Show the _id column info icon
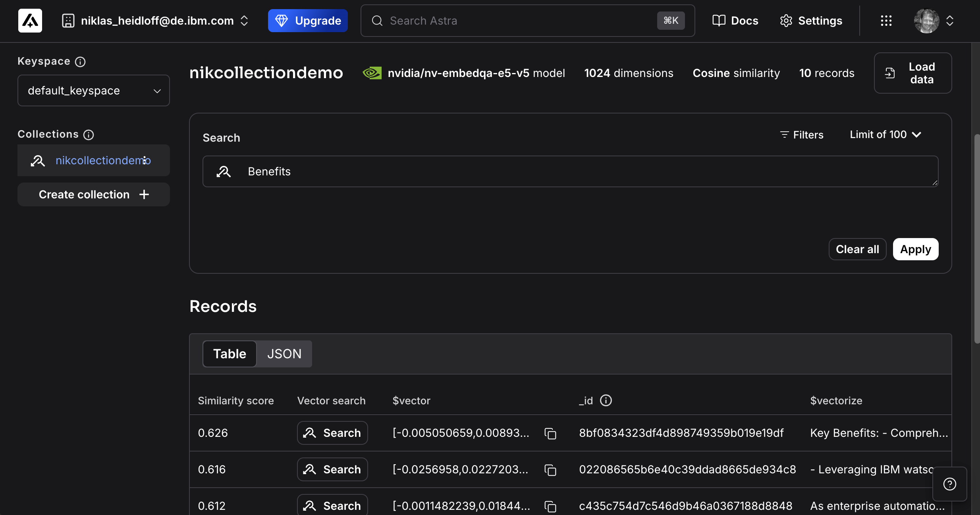The height and width of the screenshot is (515, 980). pos(606,400)
